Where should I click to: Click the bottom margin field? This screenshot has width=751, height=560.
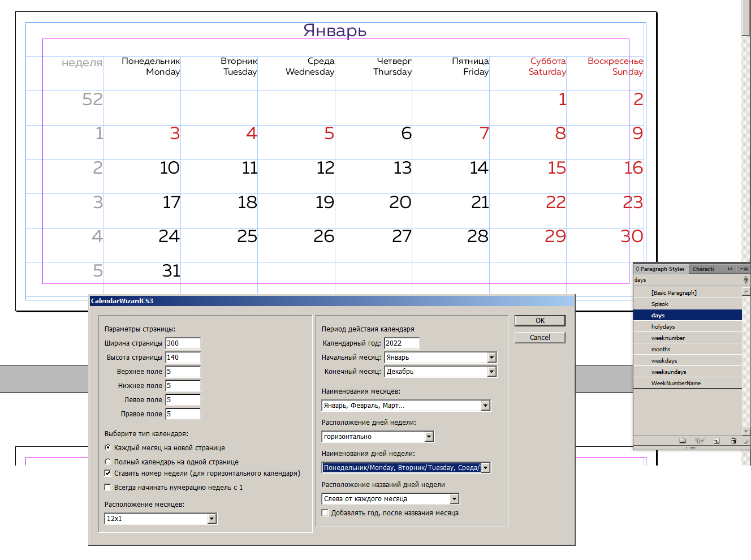[x=183, y=386]
